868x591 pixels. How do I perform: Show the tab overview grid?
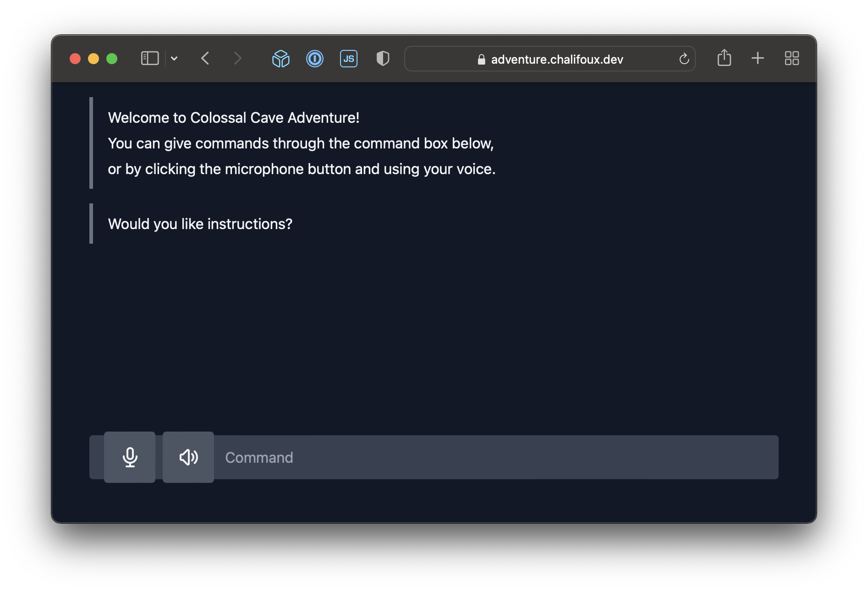coord(791,58)
